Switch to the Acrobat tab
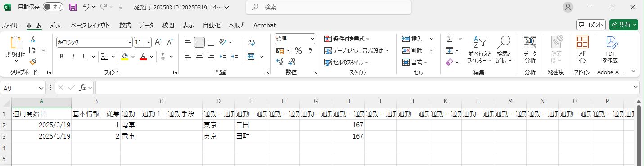Viewport: 644px width, 166px height. point(265,25)
